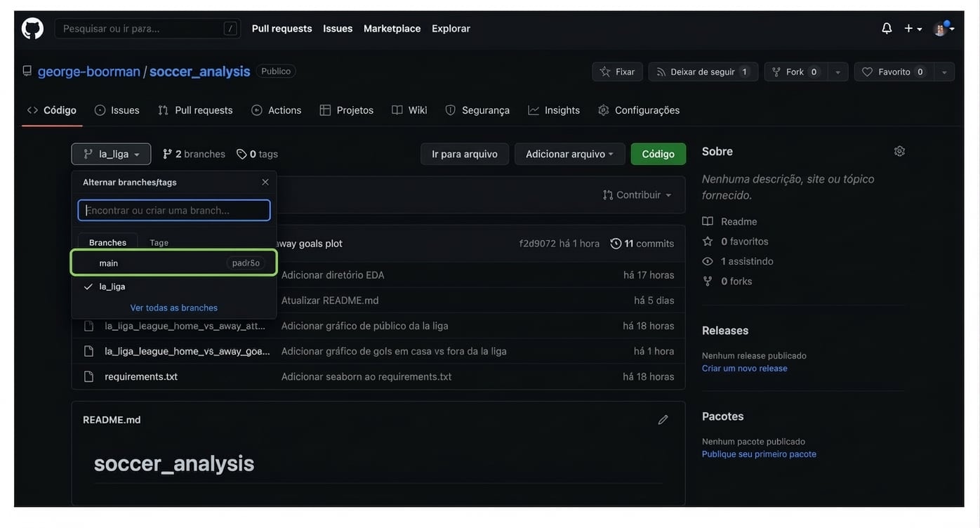Click Ir para arquivo button

point(465,154)
